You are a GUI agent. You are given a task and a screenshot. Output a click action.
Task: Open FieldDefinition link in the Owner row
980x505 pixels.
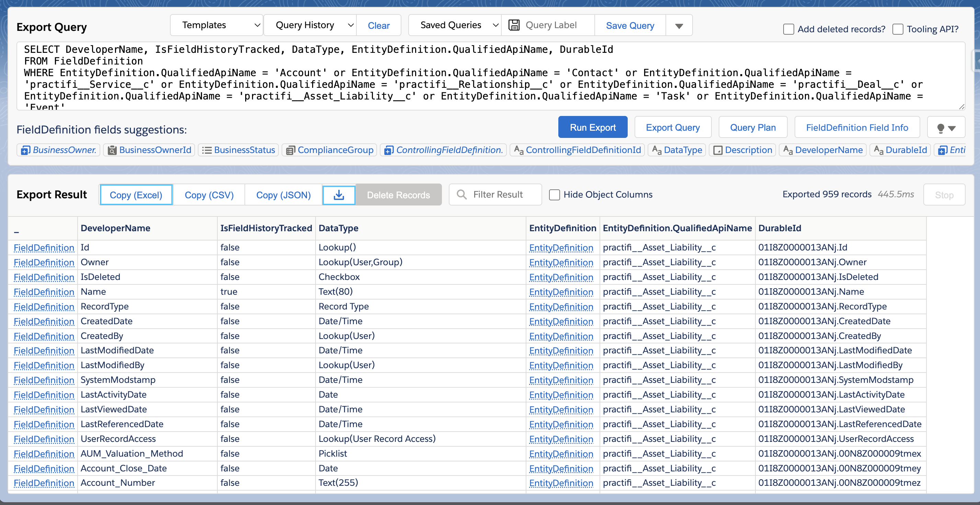[x=44, y=262]
